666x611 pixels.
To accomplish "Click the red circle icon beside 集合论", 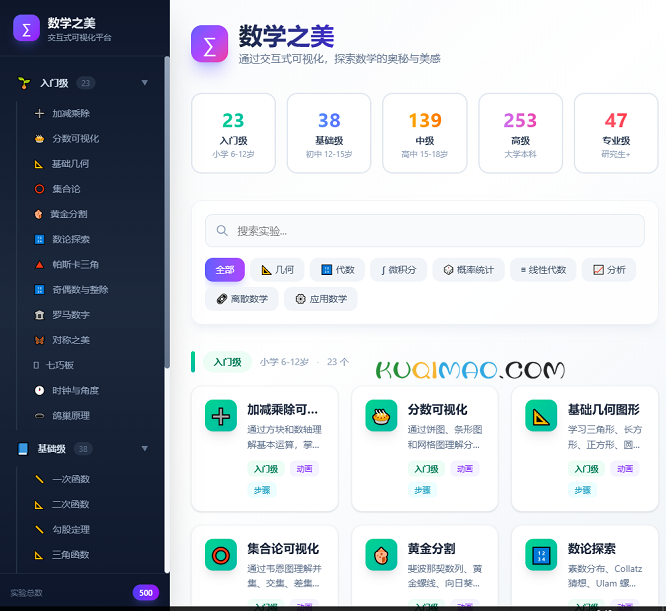I will 39,189.
